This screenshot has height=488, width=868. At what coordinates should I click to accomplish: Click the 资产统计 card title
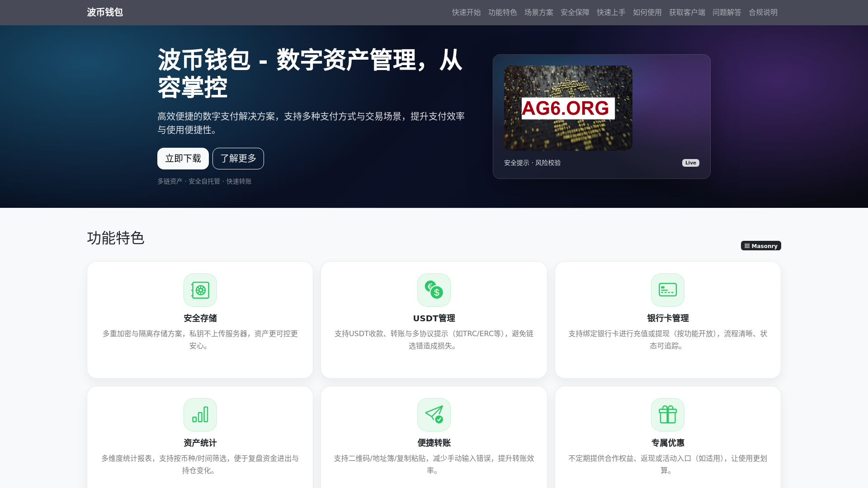(200, 443)
